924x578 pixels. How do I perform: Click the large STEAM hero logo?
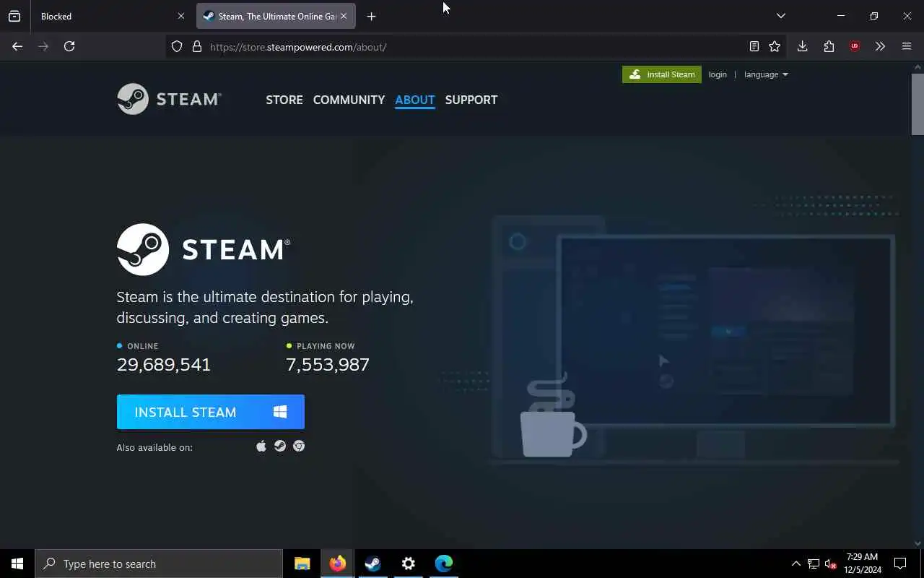pyautogui.click(x=204, y=249)
